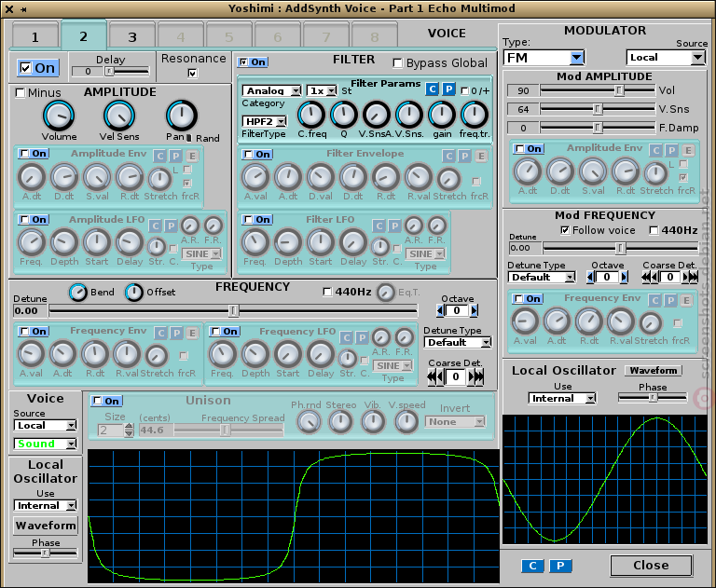Click the filter gain knob
Viewport: 716px width, 588px height.
442,114
